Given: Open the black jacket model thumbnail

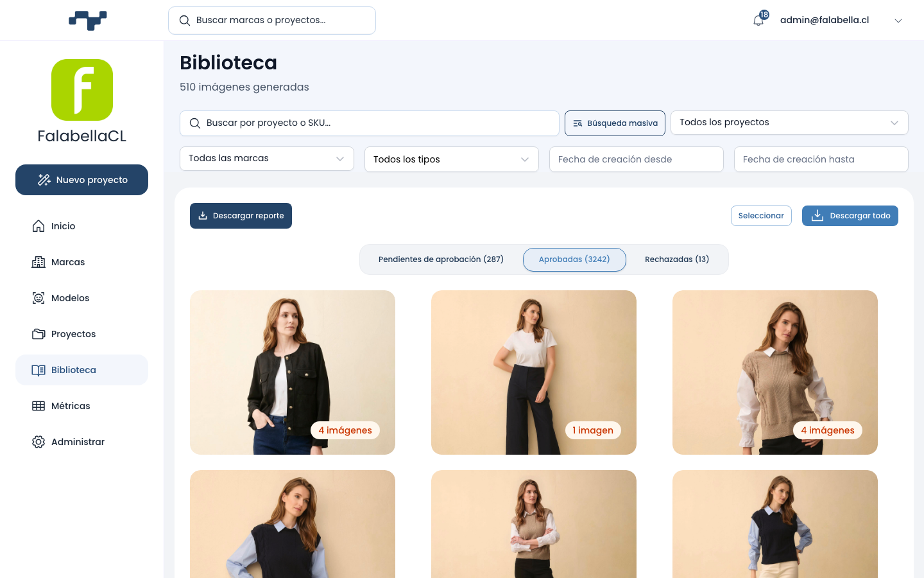Looking at the screenshot, I should (x=293, y=372).
